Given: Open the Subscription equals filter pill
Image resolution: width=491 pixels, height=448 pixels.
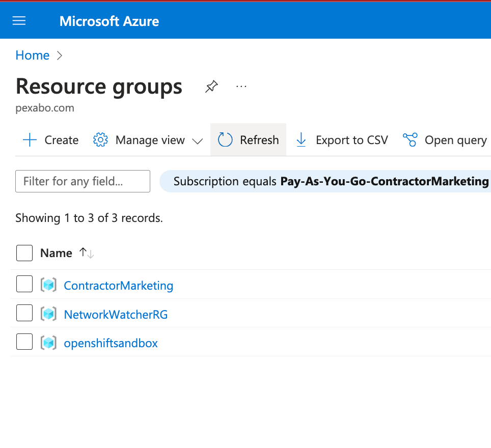Looking at the screenshot, I should (325, 181).
